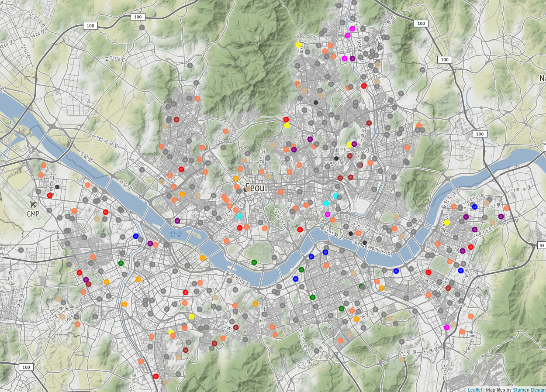Image resolution: width=546 pixels, height=392 pixels.
Task: Click the route 35 highway shield
Action: [x=541, y=245]
